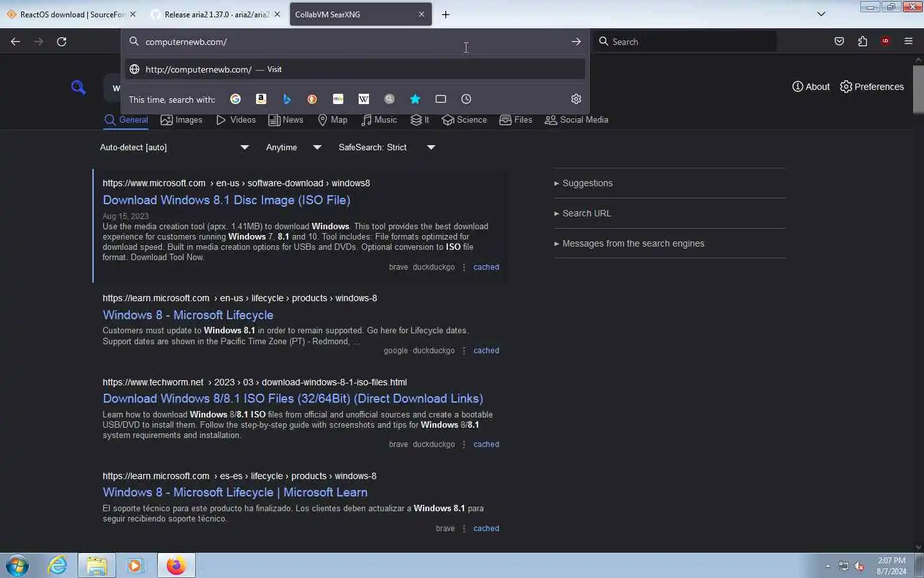The width and height of the screenshot is (924, 578).
Task: Search with Amazon engine icon
Action: [x=261, y=99]
